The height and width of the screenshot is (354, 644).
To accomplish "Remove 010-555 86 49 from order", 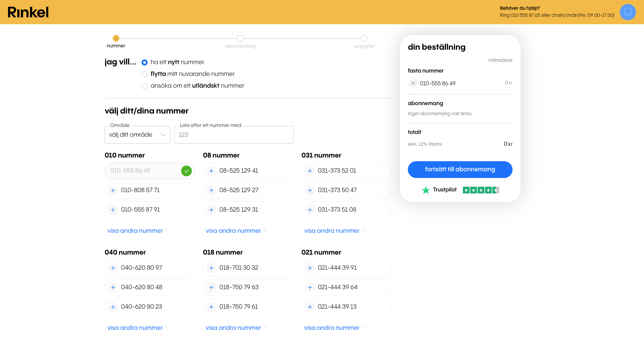I will click(413, 83).
